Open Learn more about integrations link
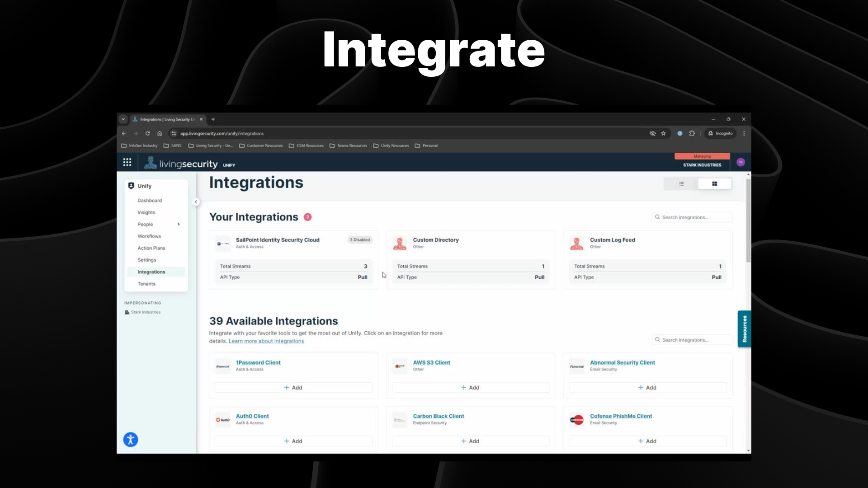 [266, 340]
